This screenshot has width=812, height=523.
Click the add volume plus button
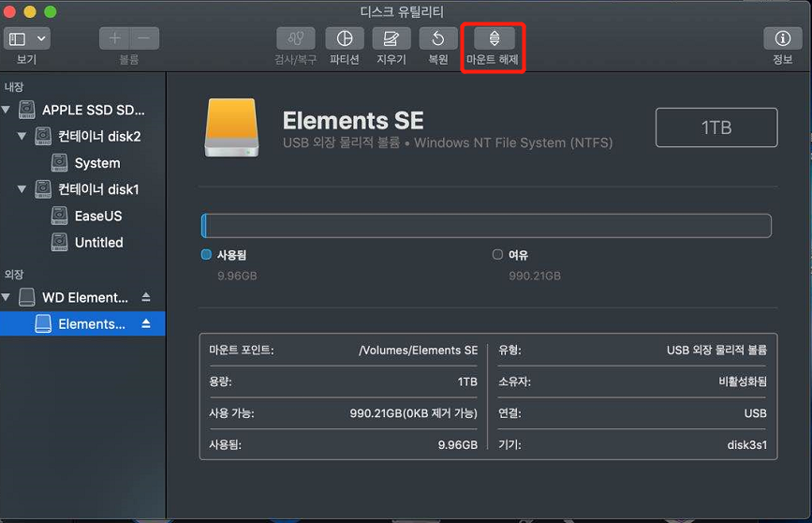[114, 37]
